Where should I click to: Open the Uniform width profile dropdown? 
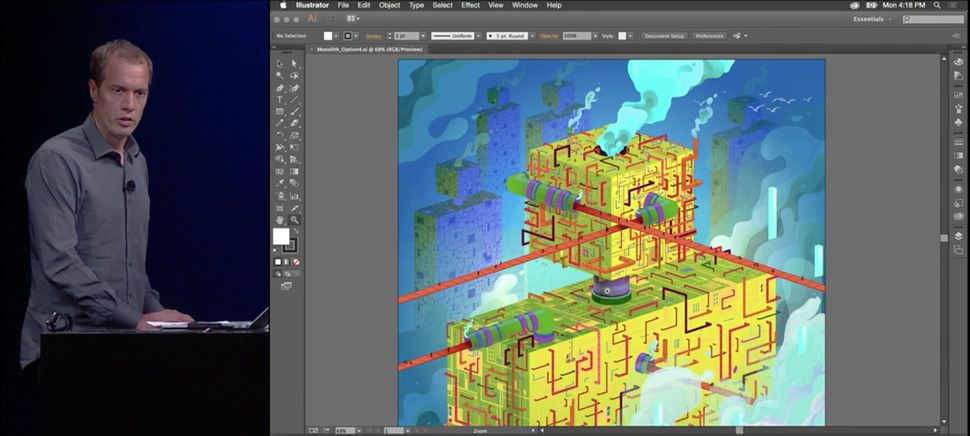point(478,36)
